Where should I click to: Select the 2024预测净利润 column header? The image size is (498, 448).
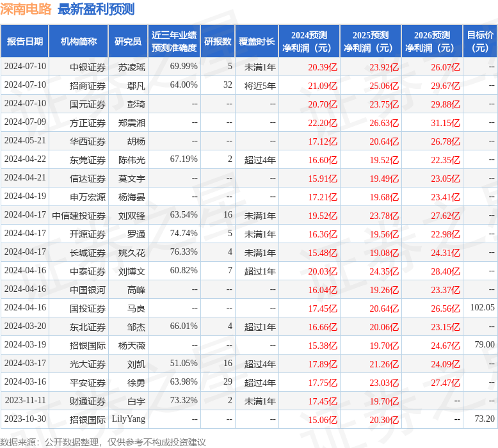tap(309, 42)
